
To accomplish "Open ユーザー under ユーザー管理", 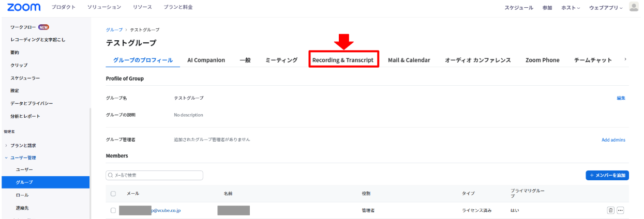I will 24,170.
